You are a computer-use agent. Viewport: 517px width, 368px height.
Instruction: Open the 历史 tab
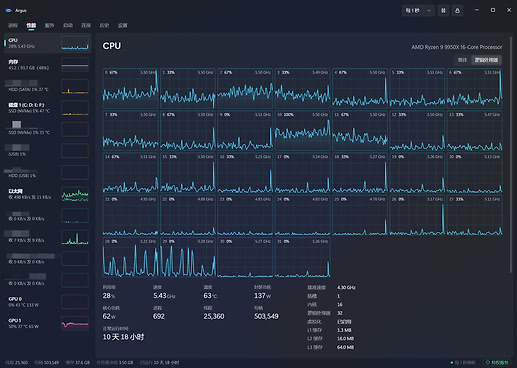pyautogui.click(x=104, y=25)
